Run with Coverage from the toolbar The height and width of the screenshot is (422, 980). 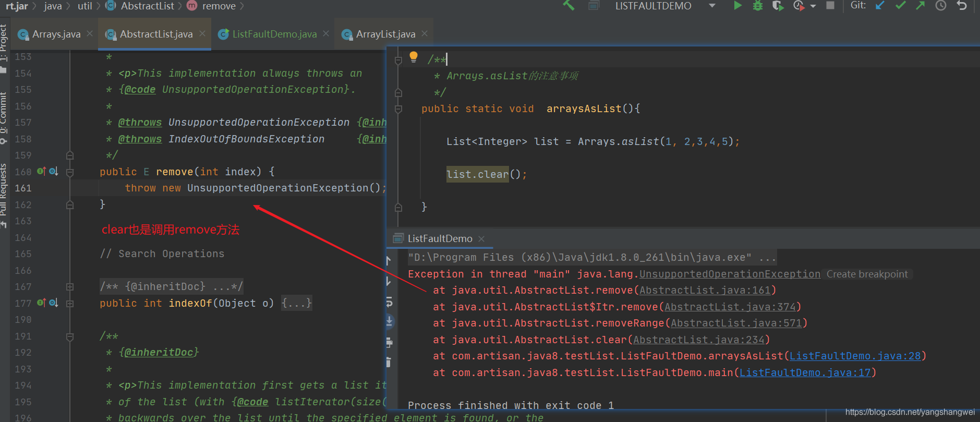point(778,6)
